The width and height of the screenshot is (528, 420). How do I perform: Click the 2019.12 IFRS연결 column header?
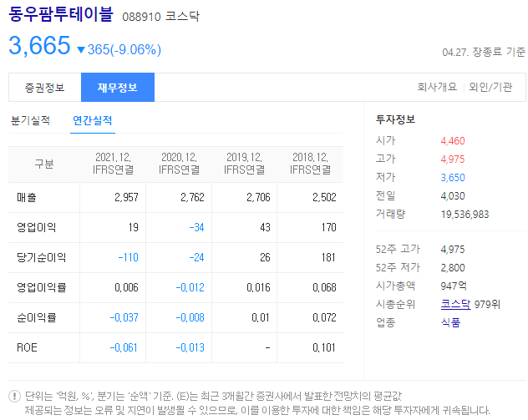[245, 164]
